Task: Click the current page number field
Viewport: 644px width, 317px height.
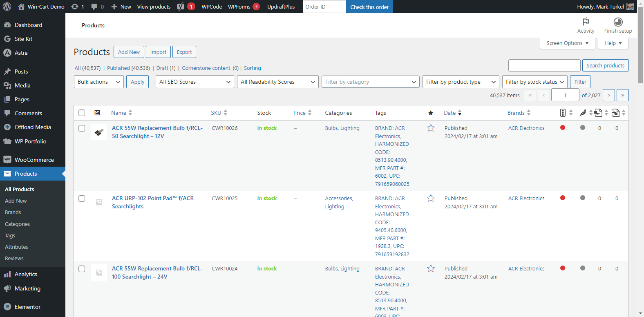Action: pyautogui.click(x=565, y=95)
